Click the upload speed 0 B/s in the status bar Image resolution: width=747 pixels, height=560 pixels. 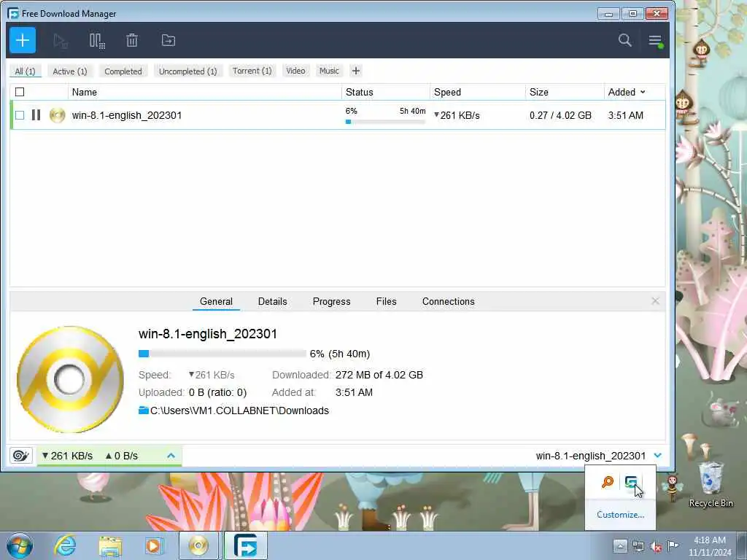point(122,456)
